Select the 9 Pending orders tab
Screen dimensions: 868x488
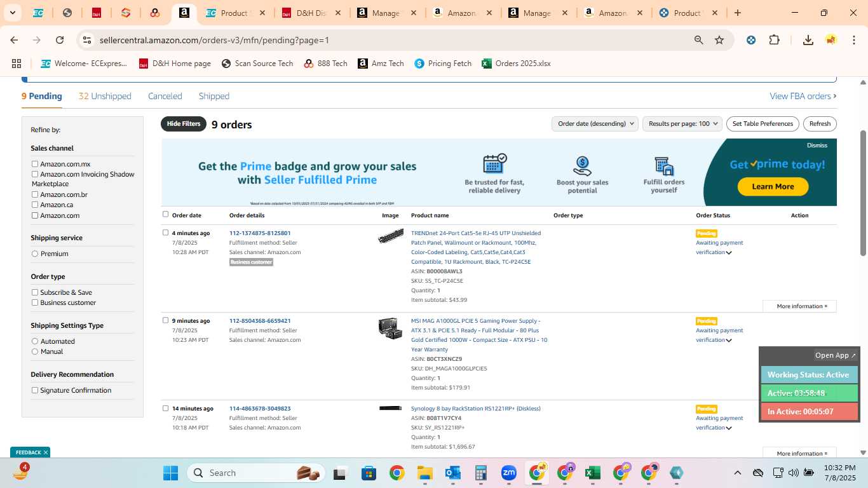tap(42, 96)
